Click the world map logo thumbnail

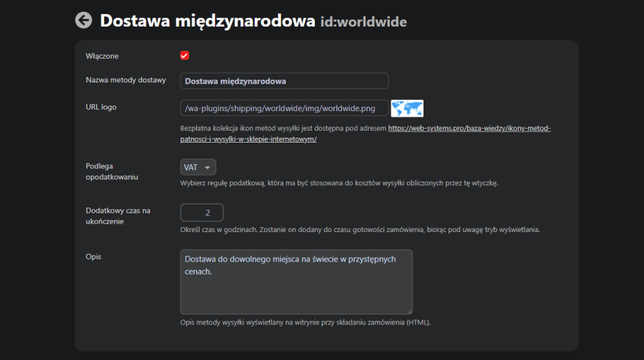[407, 108]
